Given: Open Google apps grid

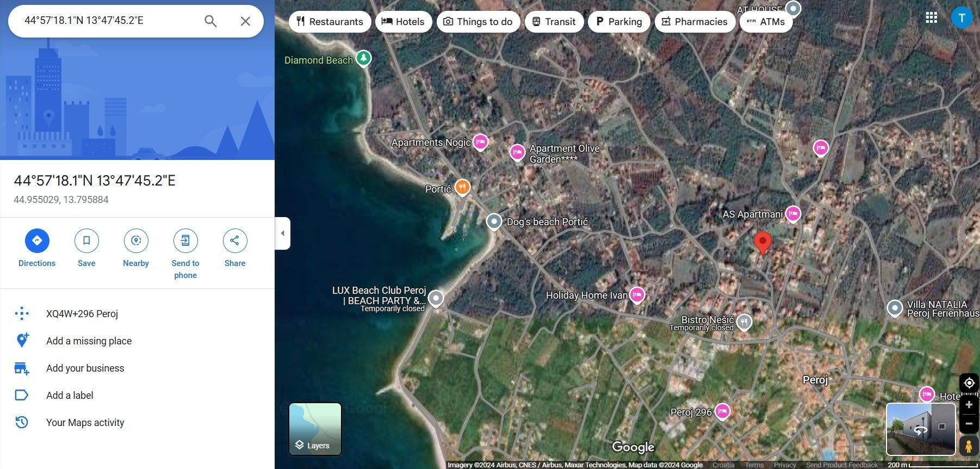Looking at the screenshot, I should [931, 17].
